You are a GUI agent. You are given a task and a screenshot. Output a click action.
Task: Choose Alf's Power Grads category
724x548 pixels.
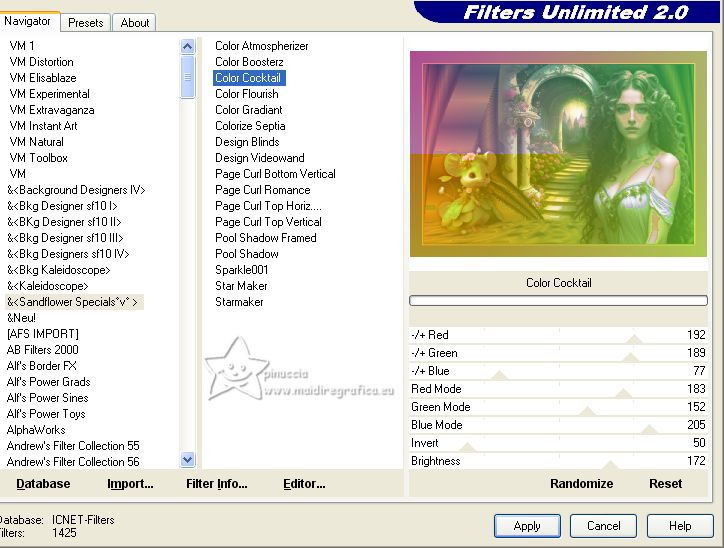pyautogui.click(x=48, y=382)
